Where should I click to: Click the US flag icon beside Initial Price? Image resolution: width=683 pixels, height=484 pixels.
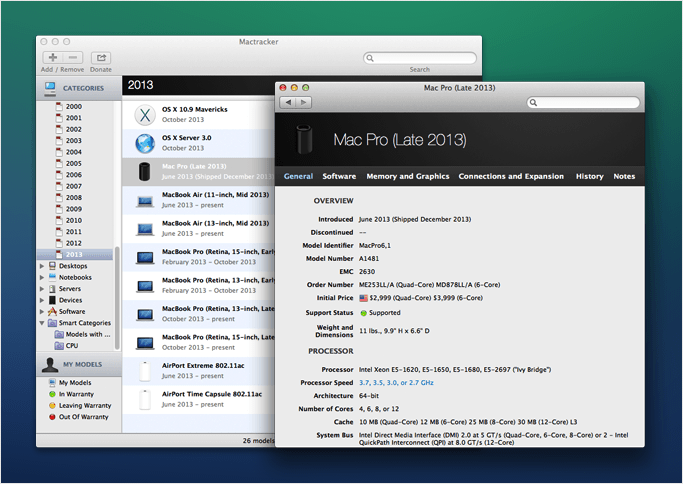point(363,298)
